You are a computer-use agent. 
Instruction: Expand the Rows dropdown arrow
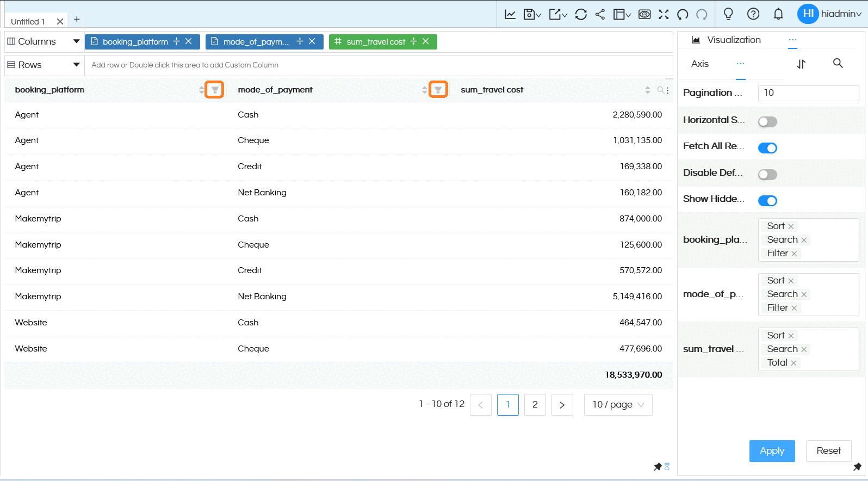click(x=76, y=65)
